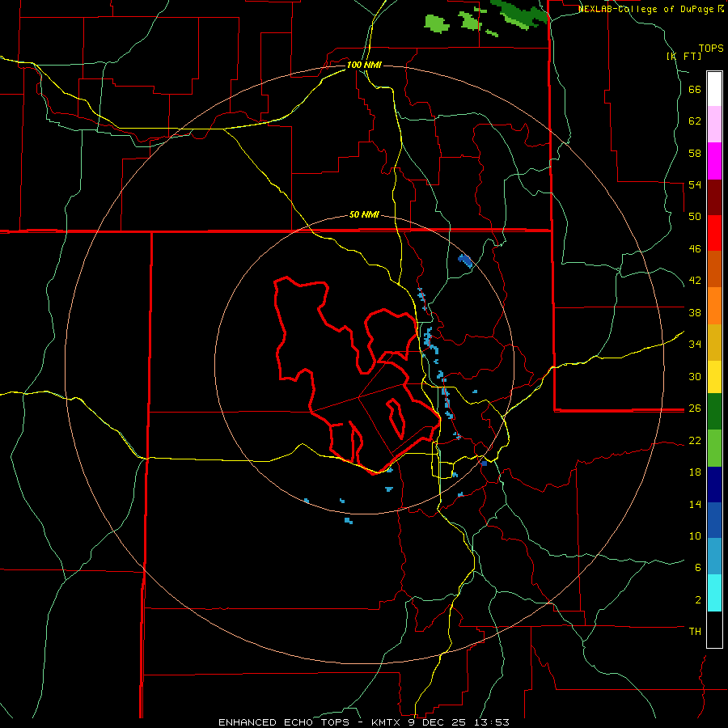Click the "26" legend value

tap(695, 408)
